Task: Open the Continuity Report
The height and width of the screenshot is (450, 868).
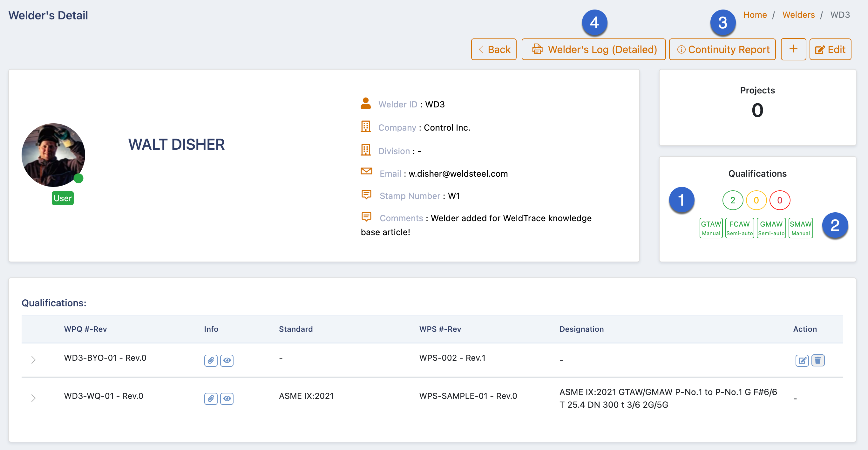Action: click(722, 49)
